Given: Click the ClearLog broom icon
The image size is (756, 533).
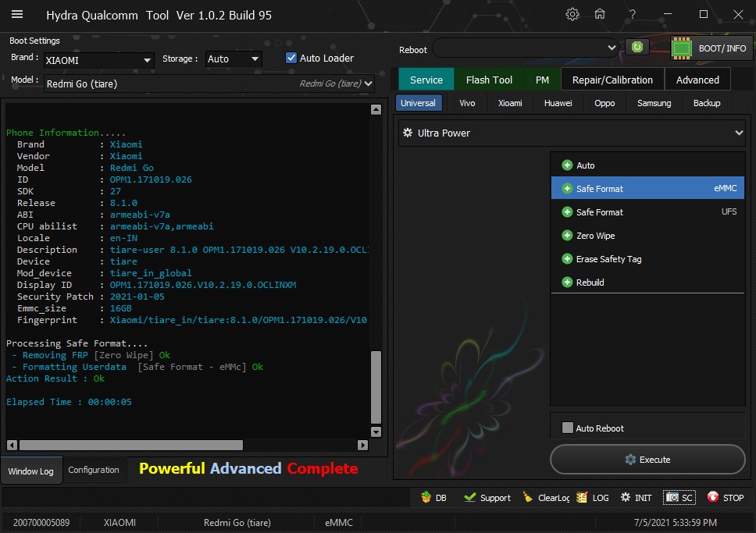Looking at the screenshot, I should pyautogui.click(x=527, y=497).
